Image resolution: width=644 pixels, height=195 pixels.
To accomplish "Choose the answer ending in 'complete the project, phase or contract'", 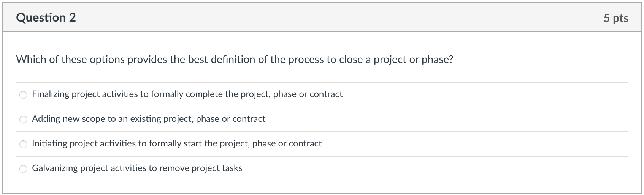I will tap(24, 95).
